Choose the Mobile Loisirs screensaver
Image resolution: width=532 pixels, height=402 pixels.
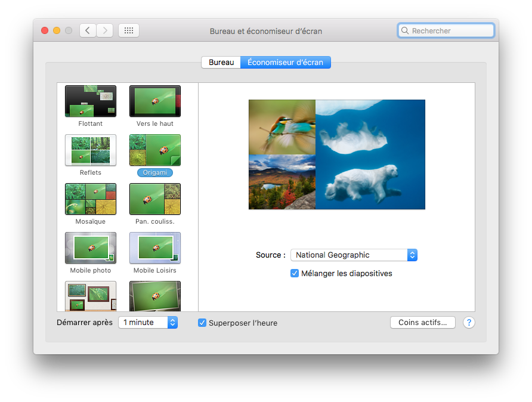pyautogui.click(x=155, y=248)
